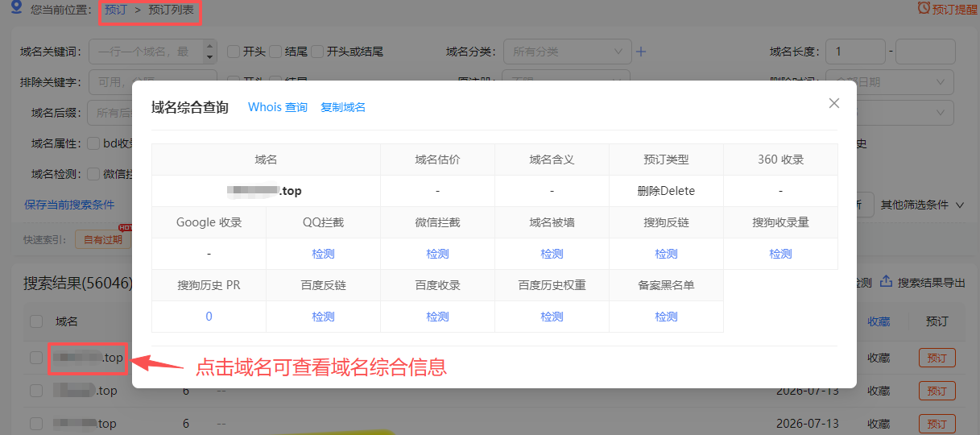Open the third .top domain in results

(x=85, y=424)
